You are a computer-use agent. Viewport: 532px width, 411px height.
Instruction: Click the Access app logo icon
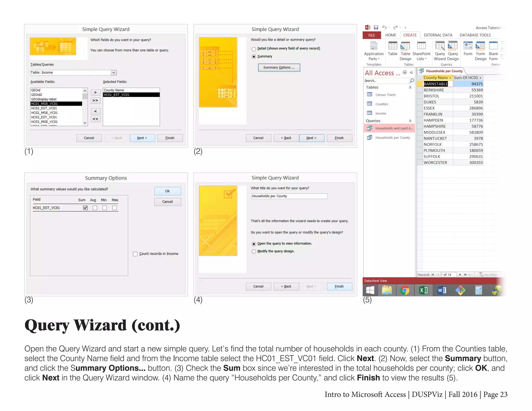[368, 27]
